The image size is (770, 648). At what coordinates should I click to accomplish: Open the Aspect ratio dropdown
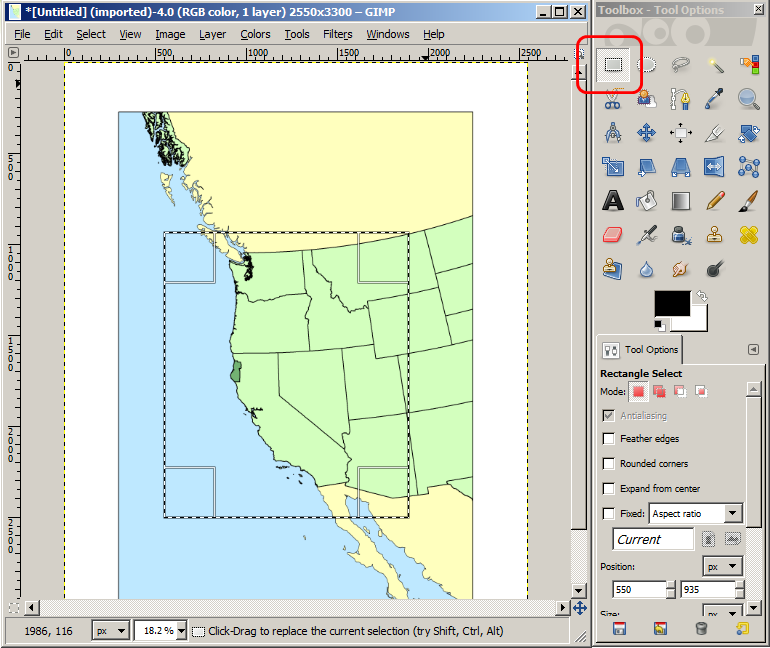(x=696, y=514)
